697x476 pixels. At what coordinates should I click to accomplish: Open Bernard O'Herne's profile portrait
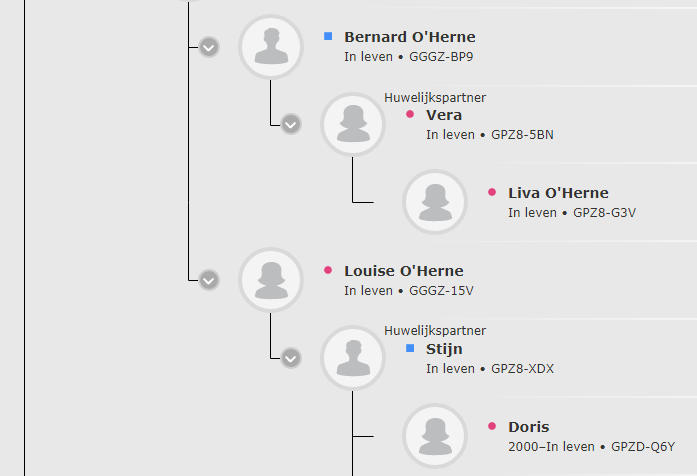tap(271, 47)
